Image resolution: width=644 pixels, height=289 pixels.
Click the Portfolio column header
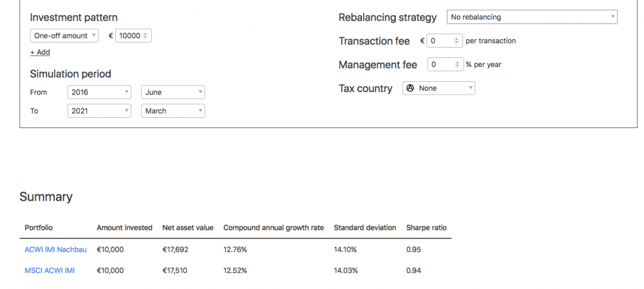pos(39,227)
